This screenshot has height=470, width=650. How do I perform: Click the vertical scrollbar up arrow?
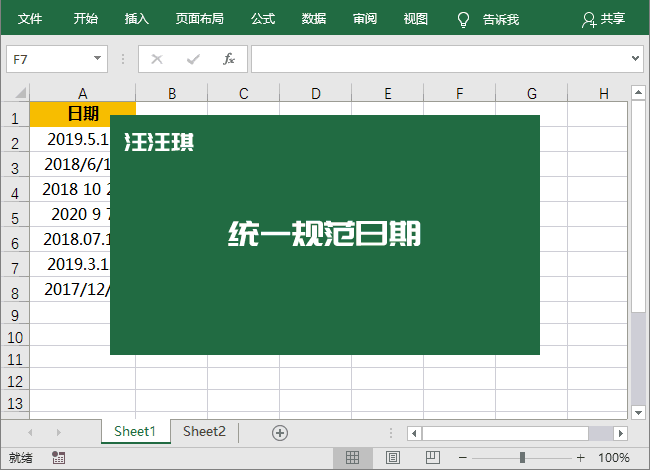pos(638,92)
